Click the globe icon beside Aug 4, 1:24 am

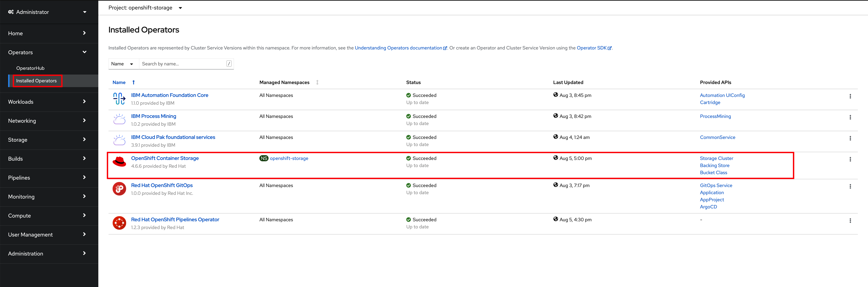coord(555,137)
